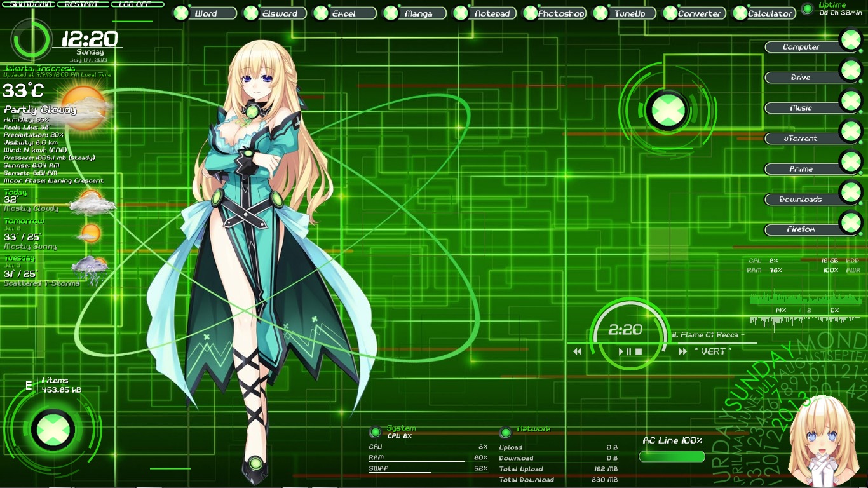Screen dimensions: 868x488
Task: Click the round icon next to Drive
Action: point(850,71)
